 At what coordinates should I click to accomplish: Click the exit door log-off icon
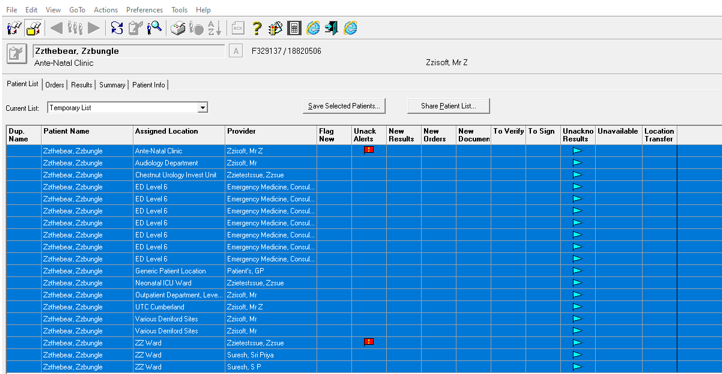332,29
